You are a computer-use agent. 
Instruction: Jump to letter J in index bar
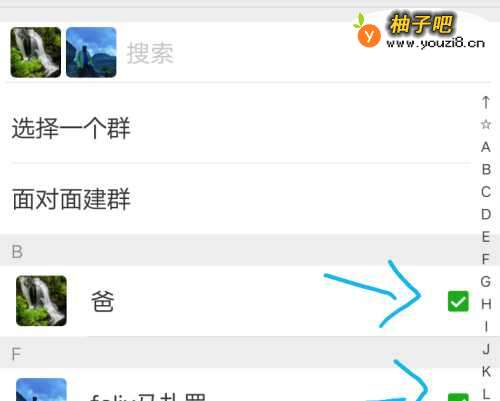486,349
